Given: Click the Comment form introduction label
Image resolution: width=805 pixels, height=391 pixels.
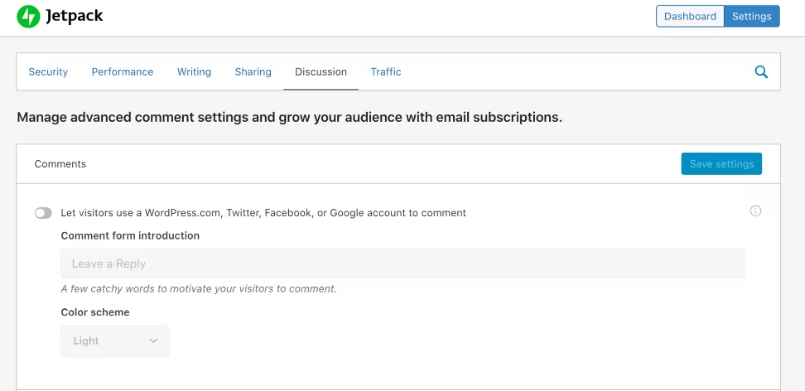Looking at the screenshot, I should point(130,236).
